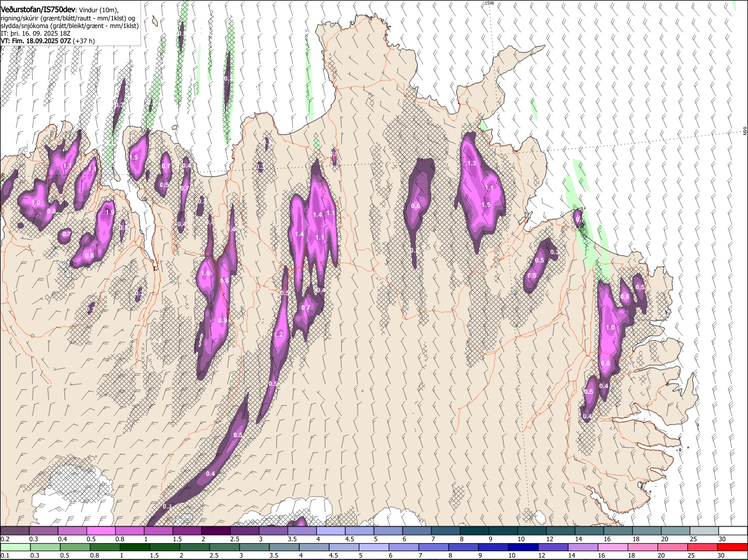
Task: Click the '0.9' precipitation value on the map
Action: click(223, 320)
